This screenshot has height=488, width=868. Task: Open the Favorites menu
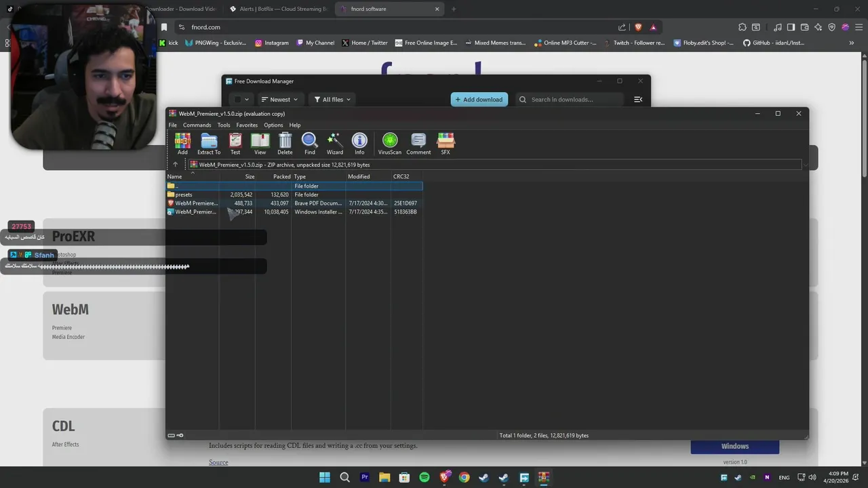pos(247,125)
